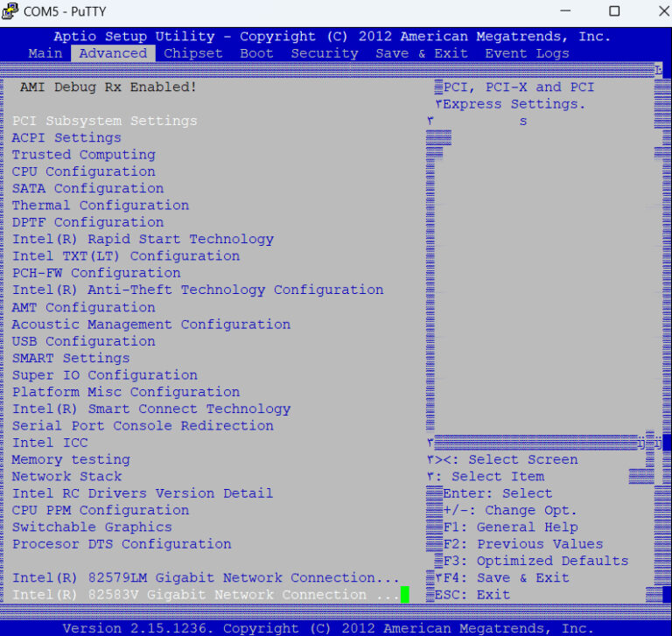672x636 pixels.
Task: Select Serial Port Console Redirection
Action: coord(143,425)
